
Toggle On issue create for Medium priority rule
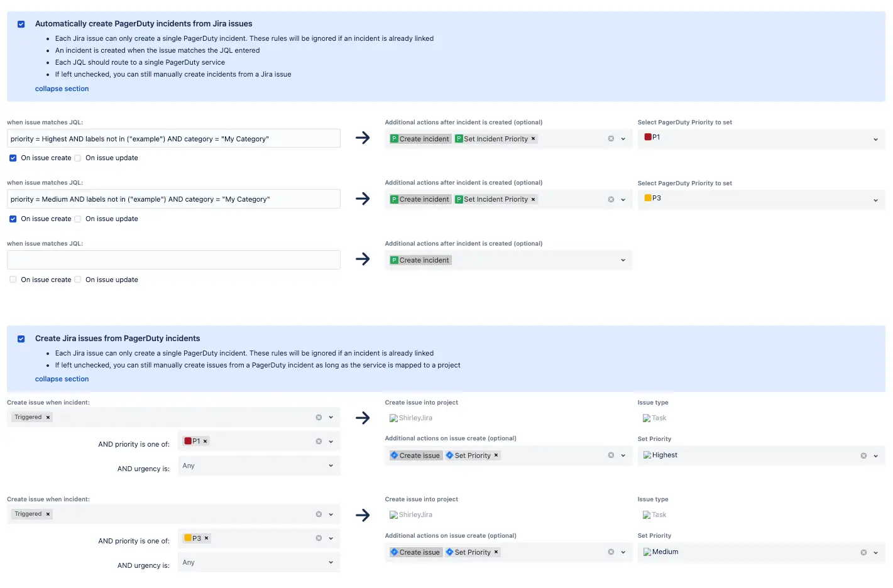pos(13,219)
